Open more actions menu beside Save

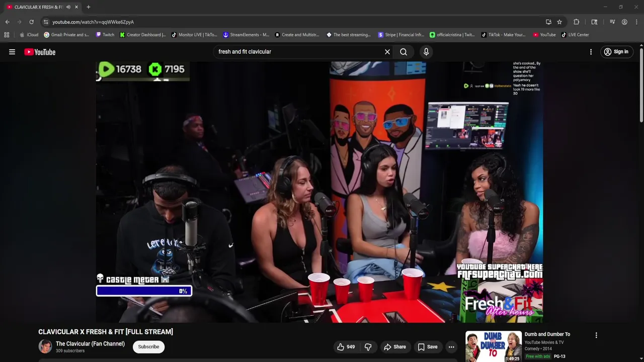coord(451,347)
